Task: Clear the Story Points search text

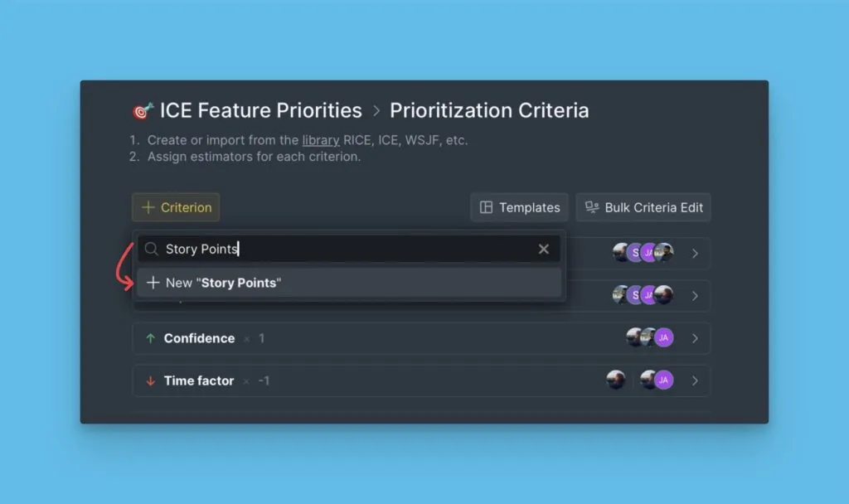Action: [x=544, y=249]
